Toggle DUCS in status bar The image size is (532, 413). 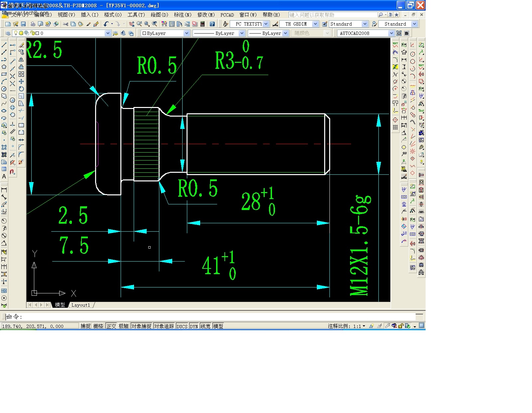(x=182, y=326)
